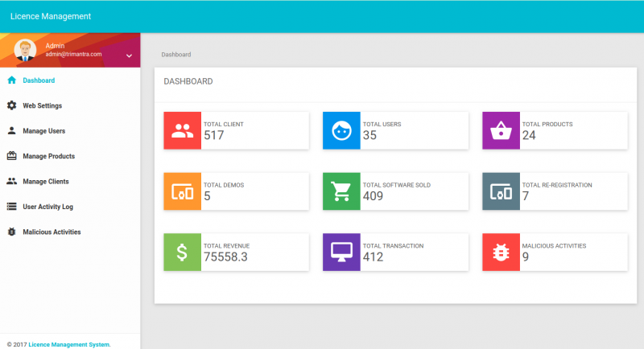
Task: Click the Admin avatar picture
Action: click(x=26, y=50)
